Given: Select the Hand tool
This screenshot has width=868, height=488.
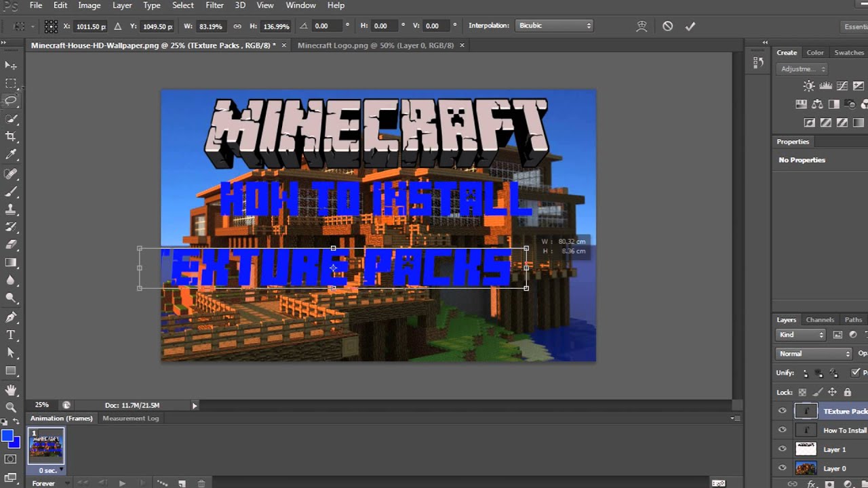Looking at the screenshot, I should point(11,390).
